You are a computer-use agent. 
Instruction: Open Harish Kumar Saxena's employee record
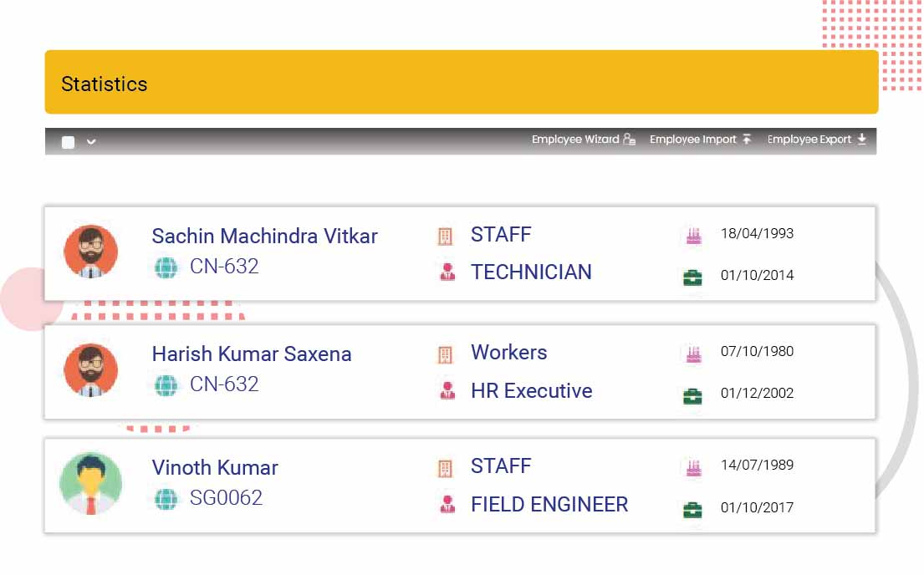(251, 354)
